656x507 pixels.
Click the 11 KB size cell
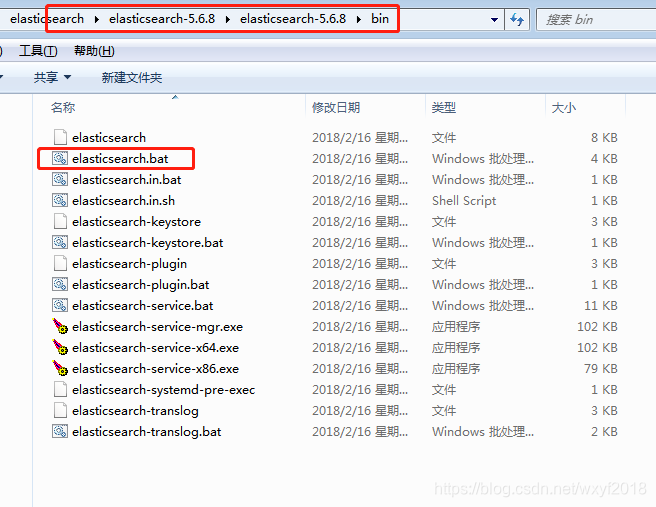(x=601, y=305)
